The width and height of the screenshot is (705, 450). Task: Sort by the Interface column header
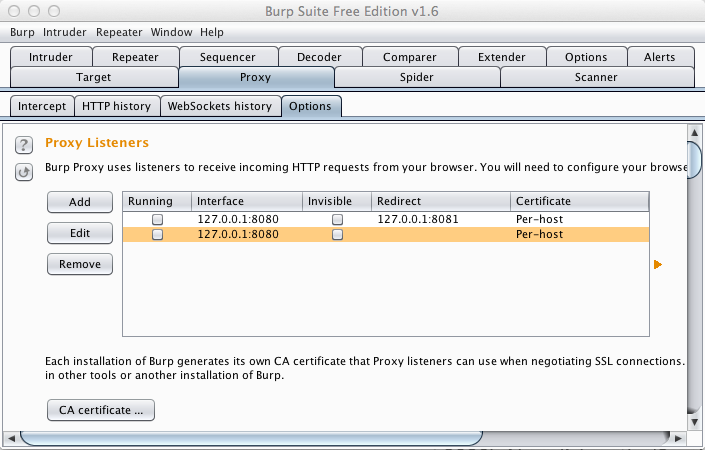[x=247, y=201]
